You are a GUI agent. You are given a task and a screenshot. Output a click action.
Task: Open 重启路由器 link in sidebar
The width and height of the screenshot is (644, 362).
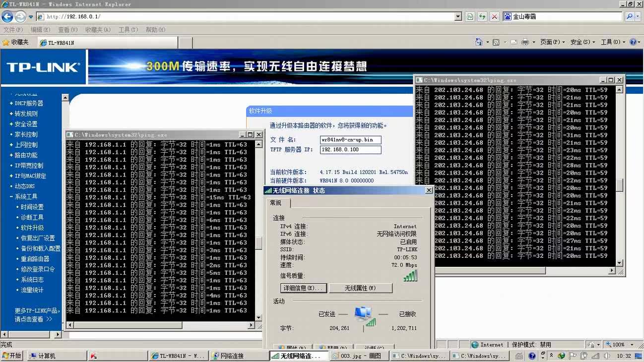35,259
